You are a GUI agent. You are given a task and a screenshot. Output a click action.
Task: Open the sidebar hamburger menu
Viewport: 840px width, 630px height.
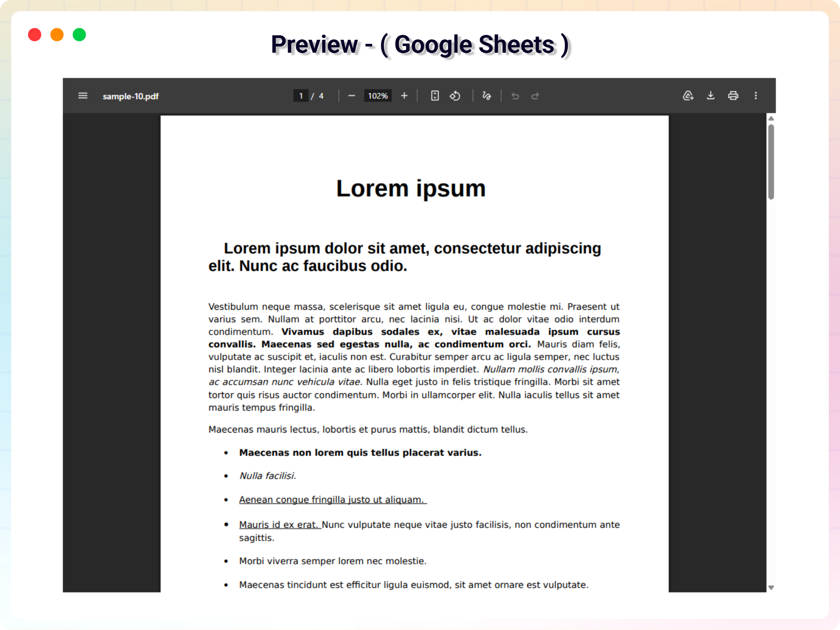[83, 95]
